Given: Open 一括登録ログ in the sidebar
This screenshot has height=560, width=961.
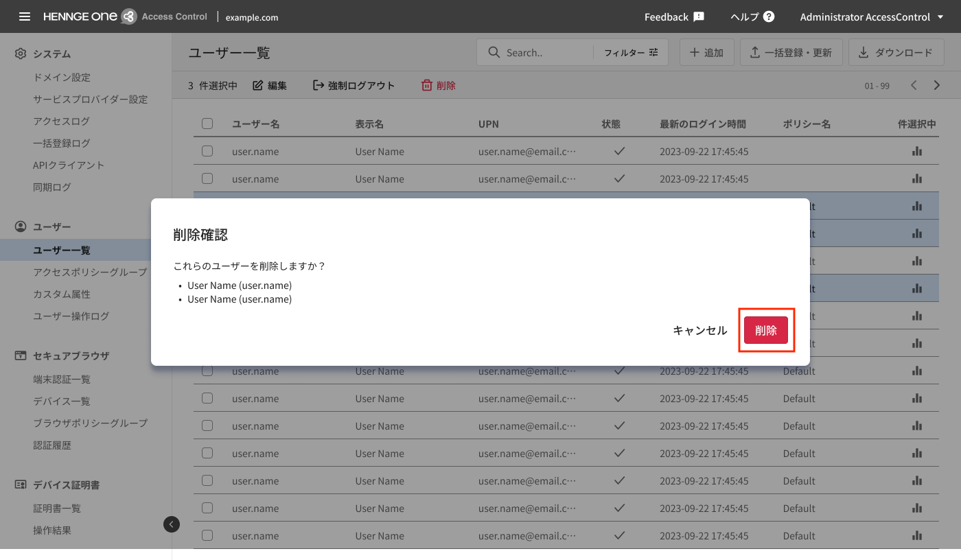Looking at the screenshot, I should (61, 143).
